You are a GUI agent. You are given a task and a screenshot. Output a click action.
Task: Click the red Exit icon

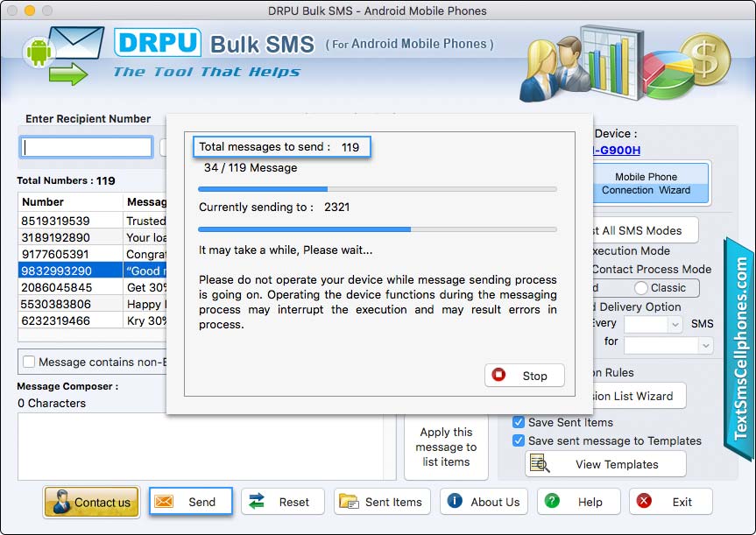pos(645,501)
